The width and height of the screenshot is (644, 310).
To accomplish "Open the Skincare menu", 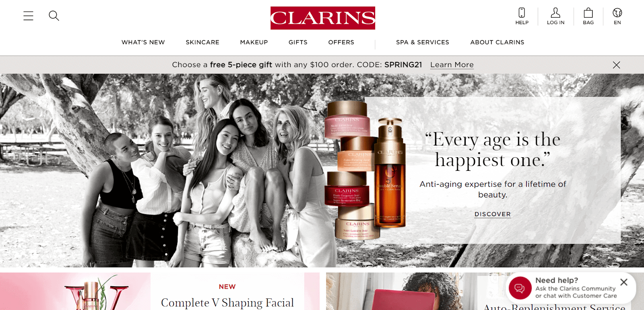I will pyautogui.click(x=202, y=42).
